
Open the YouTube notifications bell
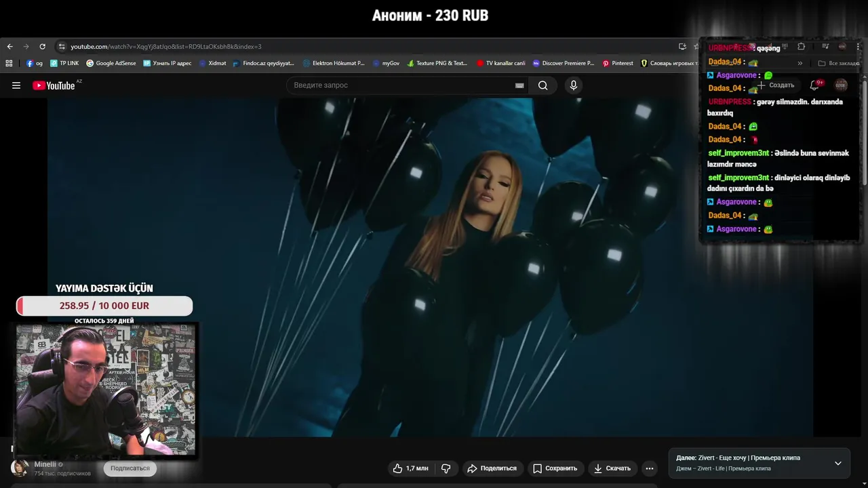click(815, 85)
